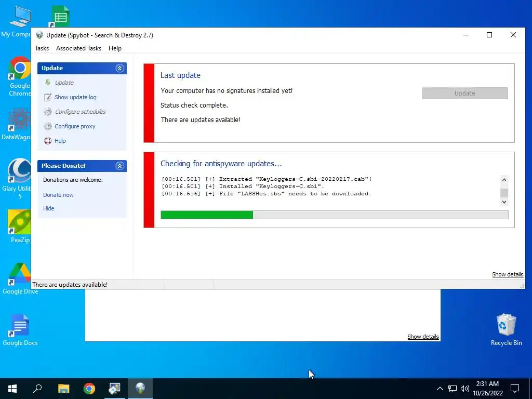Open the Associated Tasks menu
Image resolution: width=532 pixels, height=399 pixels.
pyautogui.click(x=79, y=48)
